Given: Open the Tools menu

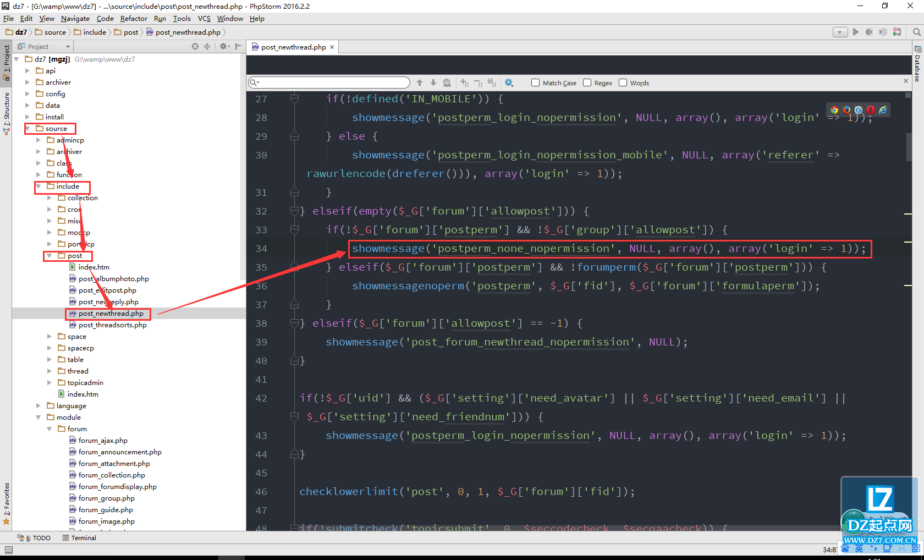Looking at the screenshot, I should pos(182,18).
